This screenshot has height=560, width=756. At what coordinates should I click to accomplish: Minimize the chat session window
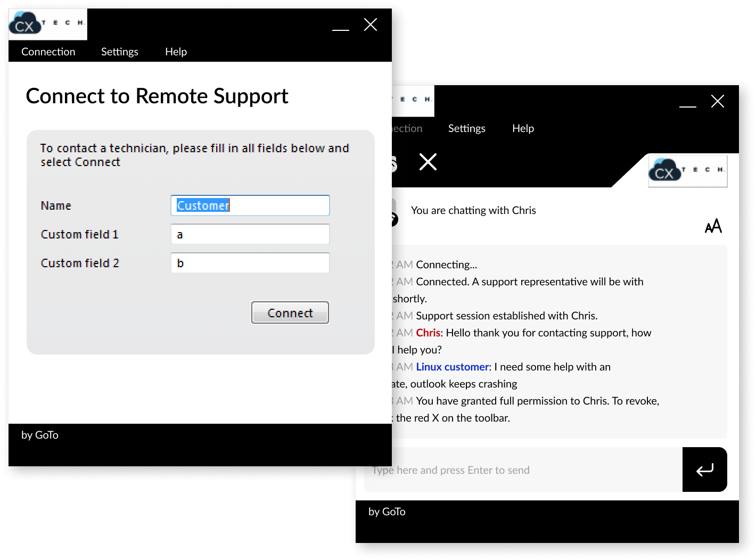coord(688,102)
